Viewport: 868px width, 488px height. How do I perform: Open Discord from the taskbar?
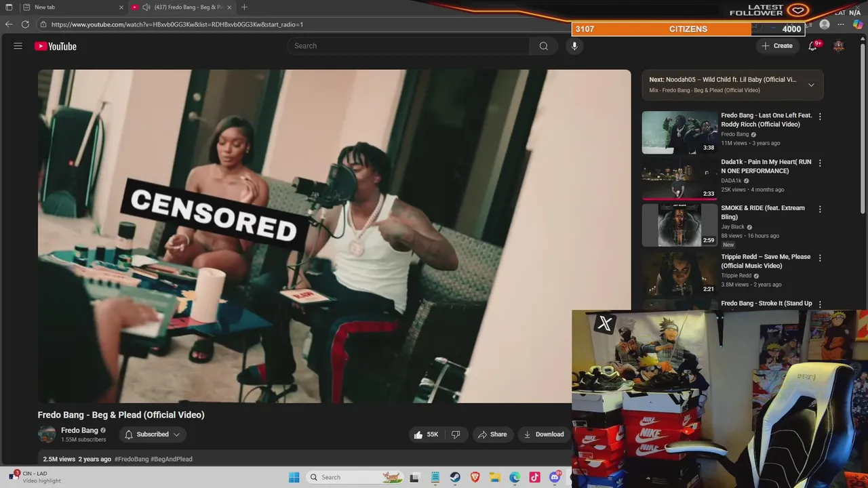[x=555, y=477]
